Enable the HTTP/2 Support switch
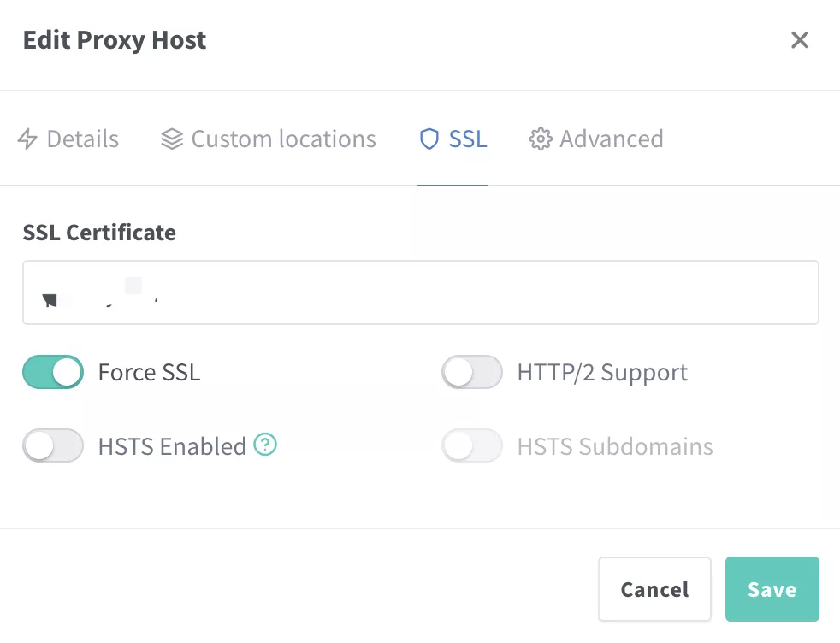The height and width of the screenshot is (643, 840). (x=471, y=373)
